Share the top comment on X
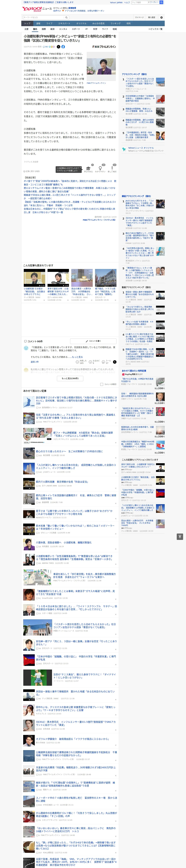Viewport: 186px width, 868px height. coord(115,362)
